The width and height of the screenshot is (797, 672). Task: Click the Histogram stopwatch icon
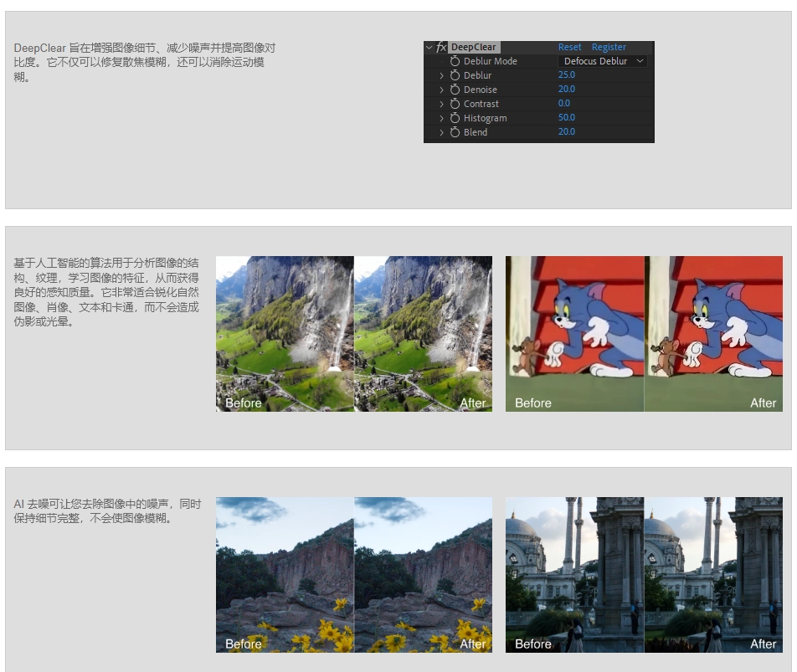point(455,118)
